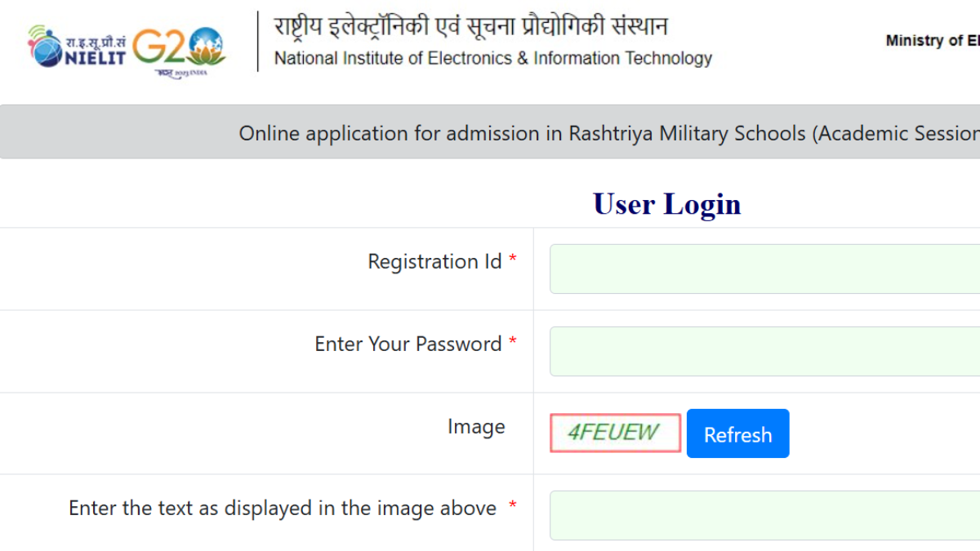The image size is (980, 551).
Task: Focus the Enter Your Password field
Action: (764, 351)
